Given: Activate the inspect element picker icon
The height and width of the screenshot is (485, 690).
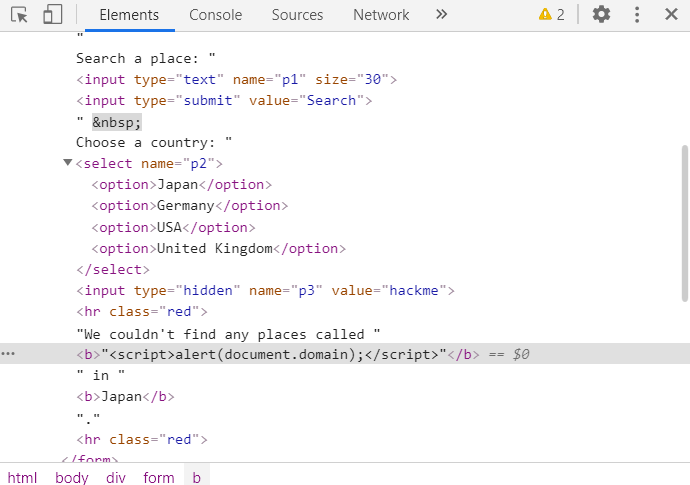Looking at the screenshot, I should [x=19, y=15].
